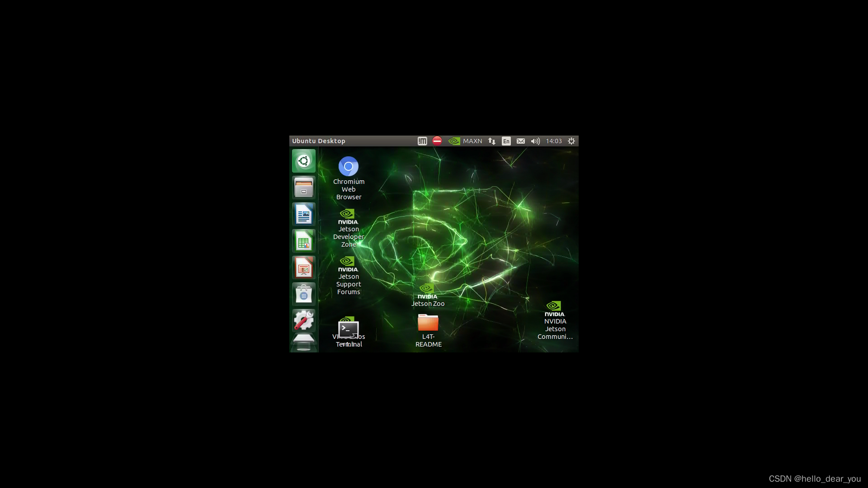Open Ubuntu Software store from launcher
The height and width of the screenshot is (488, 868).
(x=303, y=294)
